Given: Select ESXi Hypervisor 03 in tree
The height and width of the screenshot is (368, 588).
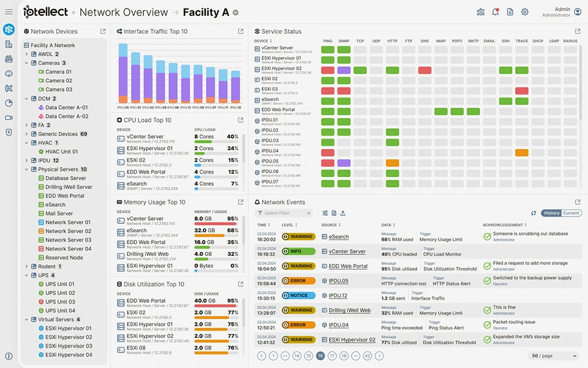Looking at the screenshot, I should pyautogui.click(x=66, y=346).
